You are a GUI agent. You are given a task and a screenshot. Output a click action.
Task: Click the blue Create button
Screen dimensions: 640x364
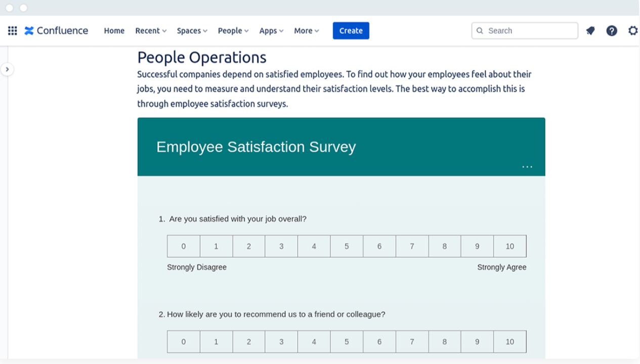351,30
